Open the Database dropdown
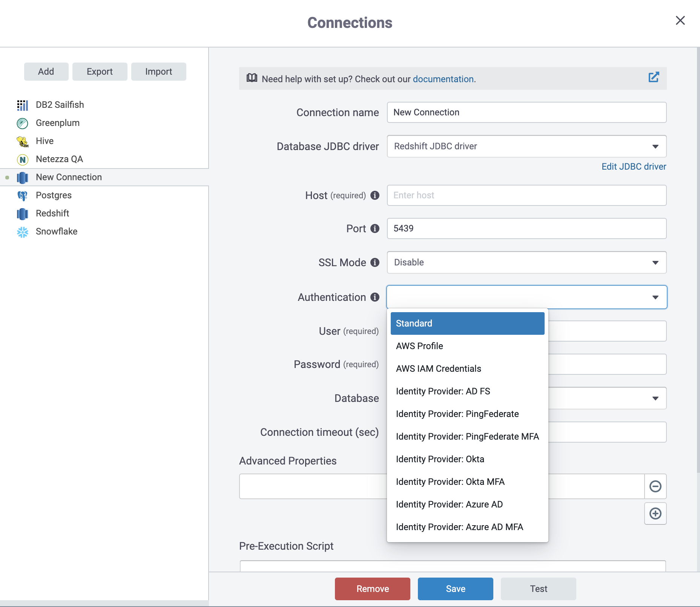This screenshot has height=607, width=700. point(655,398)
